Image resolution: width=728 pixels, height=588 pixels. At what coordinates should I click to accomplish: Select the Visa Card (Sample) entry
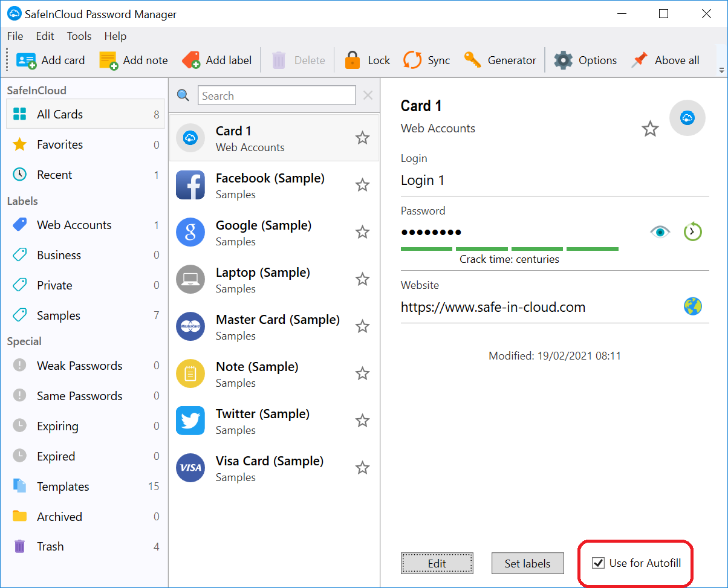click(274, 468)
